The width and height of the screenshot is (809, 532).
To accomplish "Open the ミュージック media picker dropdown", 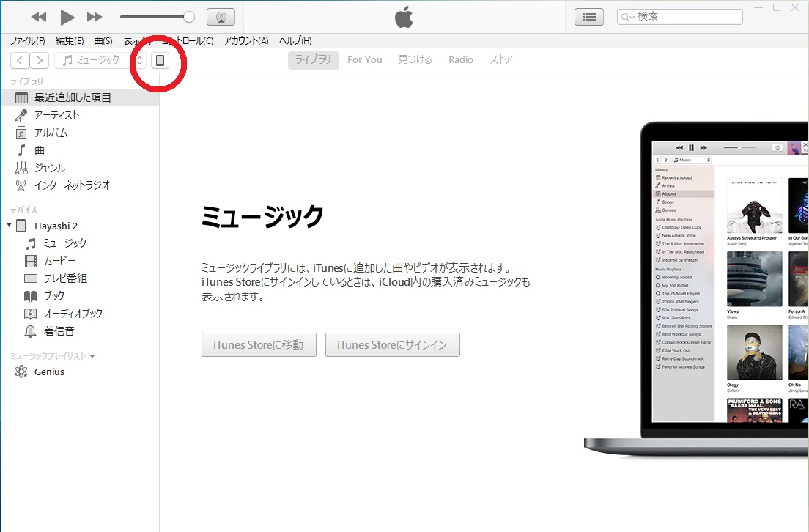I will (x=100, y=60).
